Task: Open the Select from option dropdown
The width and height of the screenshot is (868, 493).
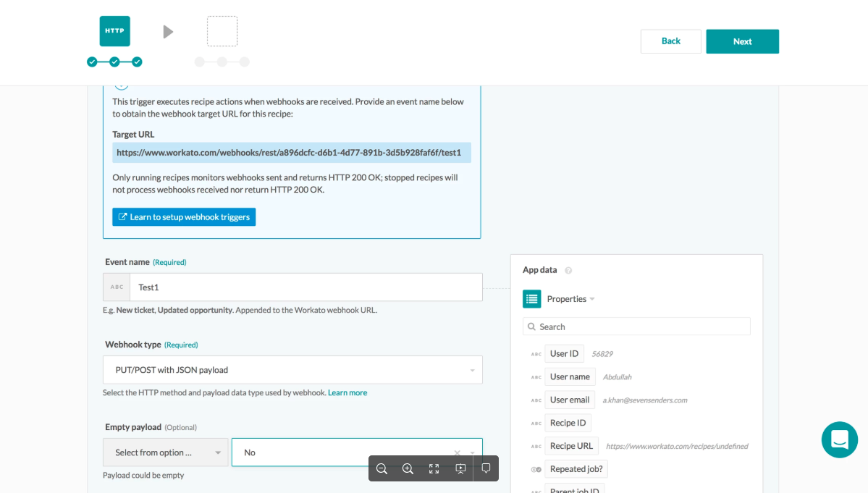Action: coord(166,452)
